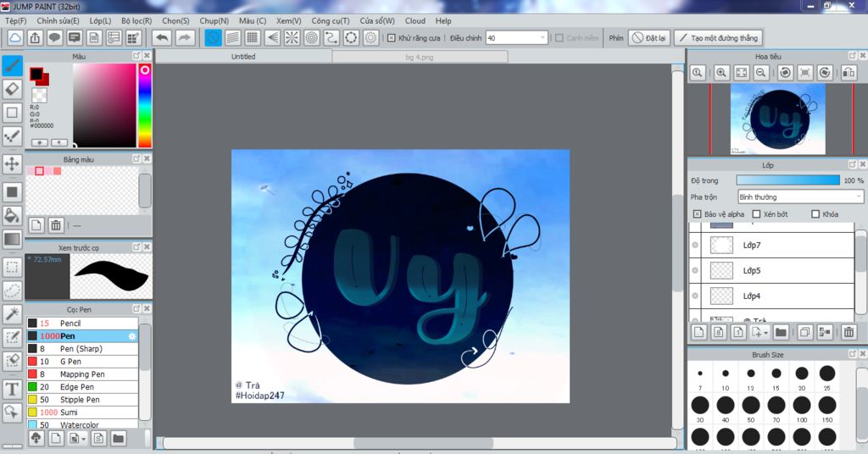This screenshot has height=454, width=868.
Task: Toggle visibility of layer Lớp4
Action: coord(695,296)
